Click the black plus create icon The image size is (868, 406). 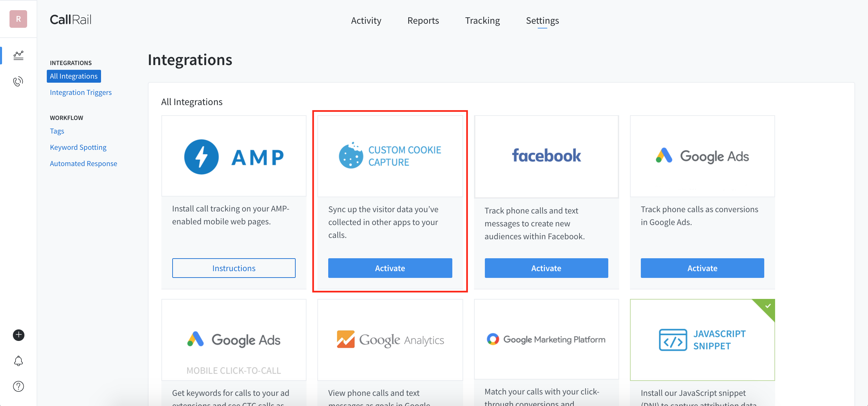19,335
